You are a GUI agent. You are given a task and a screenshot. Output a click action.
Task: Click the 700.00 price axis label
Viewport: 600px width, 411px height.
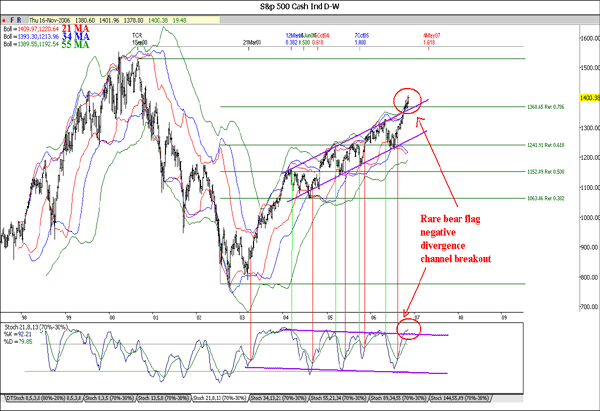pyautogui.click(x=591, y=307)
